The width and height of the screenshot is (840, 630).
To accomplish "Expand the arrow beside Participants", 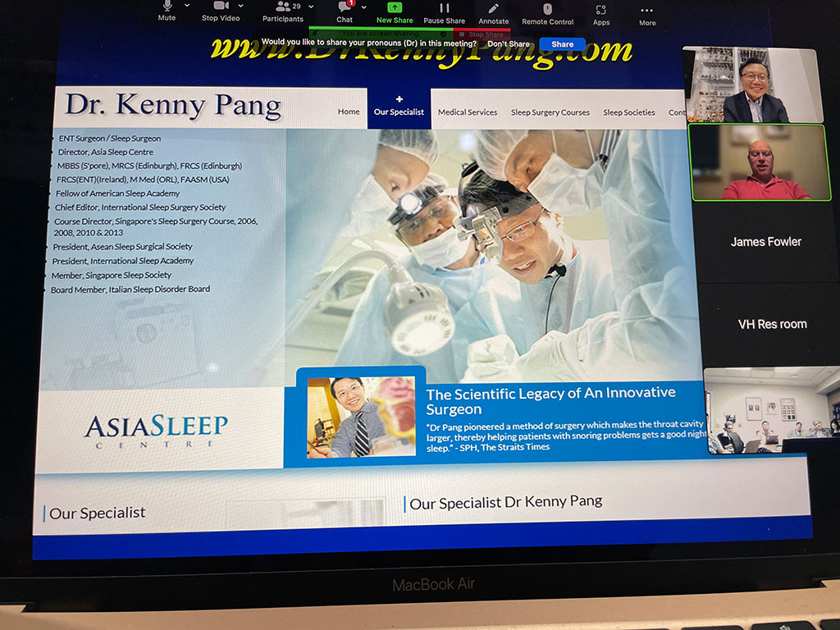I will 311,7.
